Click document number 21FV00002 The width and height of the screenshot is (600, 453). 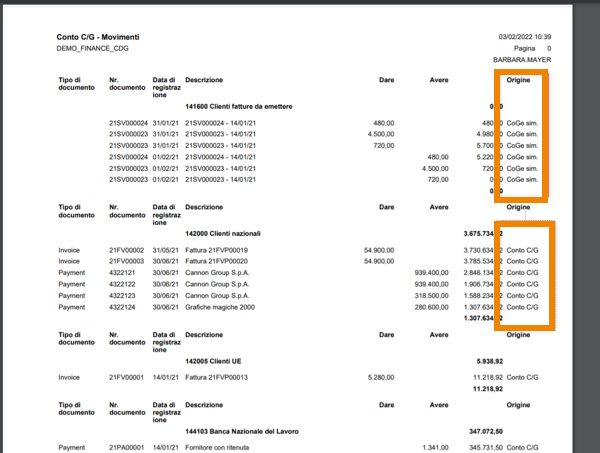[x=127, y=250]
